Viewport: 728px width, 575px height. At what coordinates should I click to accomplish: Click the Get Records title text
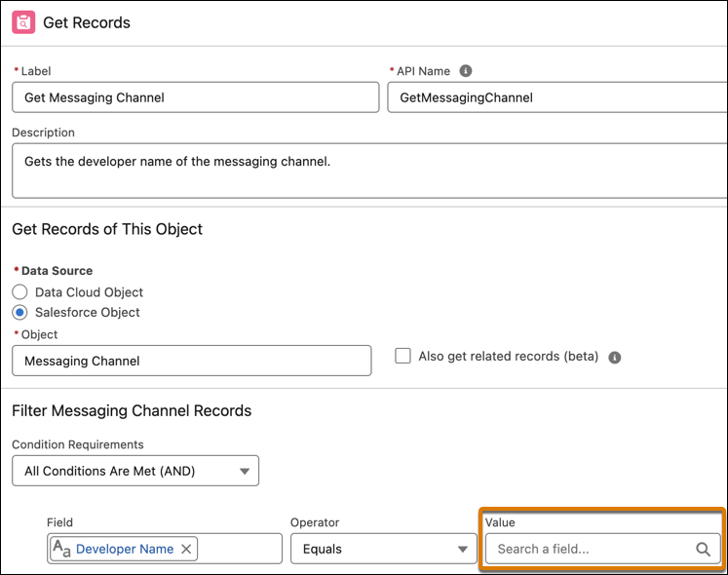point(87,22)
